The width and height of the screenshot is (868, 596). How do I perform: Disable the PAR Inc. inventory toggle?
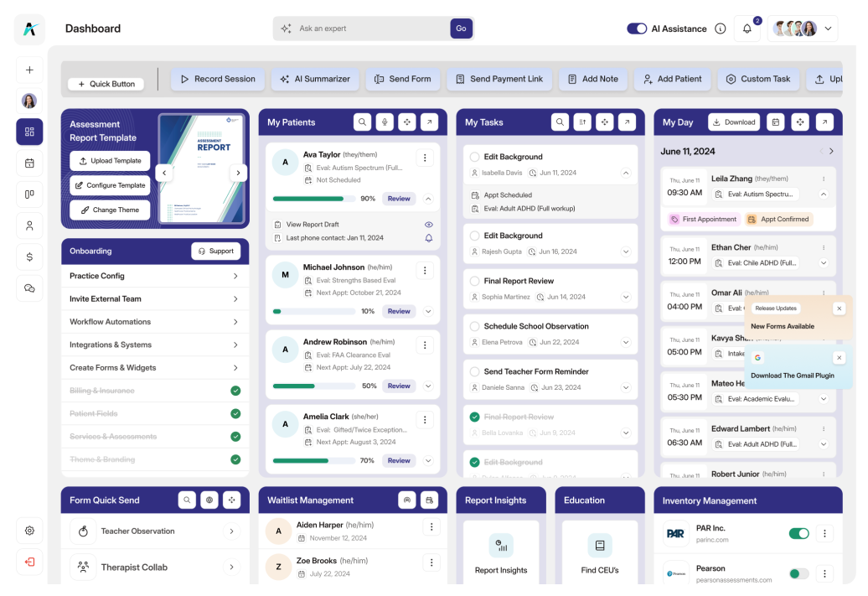click(x=798, y=533)
